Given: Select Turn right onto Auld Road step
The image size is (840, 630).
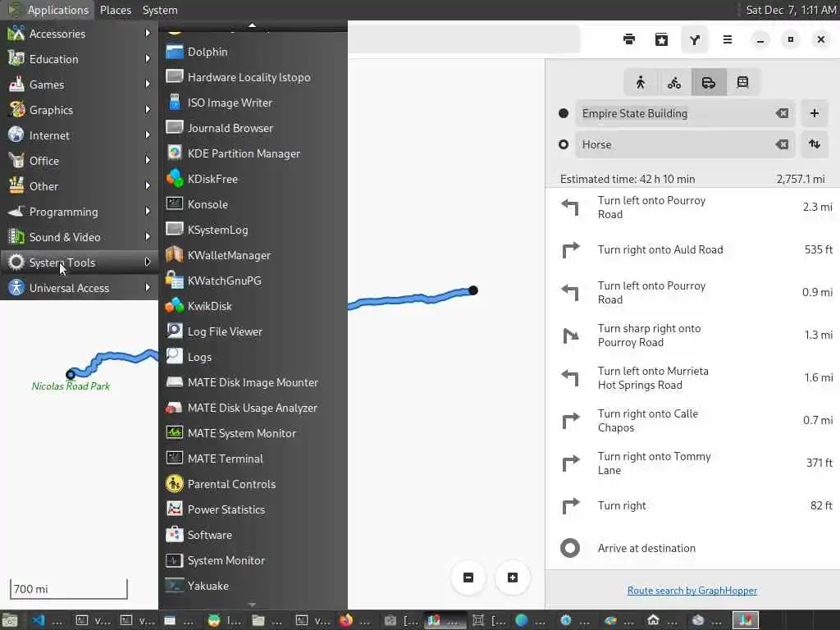Looking at the screenshot, I should [692, 249].
